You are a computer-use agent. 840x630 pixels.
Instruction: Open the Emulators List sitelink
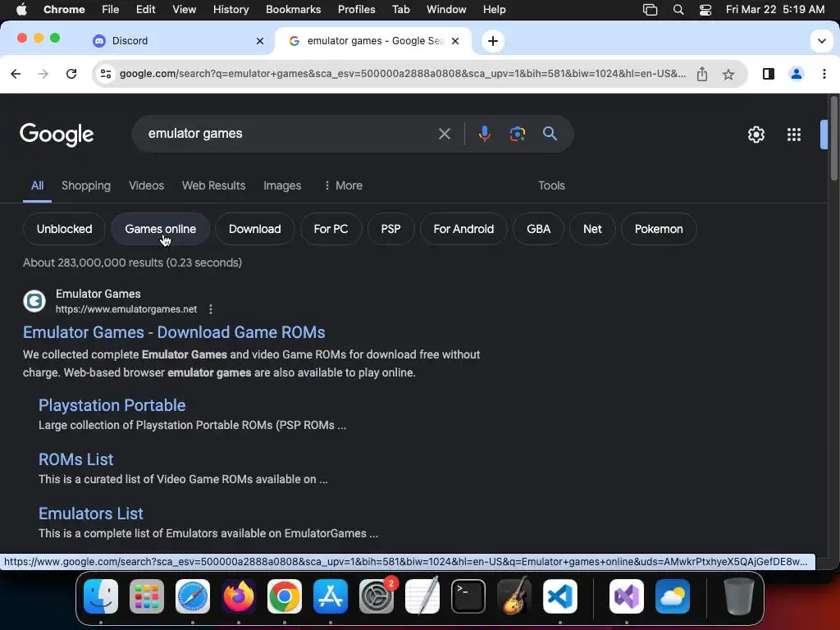pyautogui.click(x=90, y=514)
